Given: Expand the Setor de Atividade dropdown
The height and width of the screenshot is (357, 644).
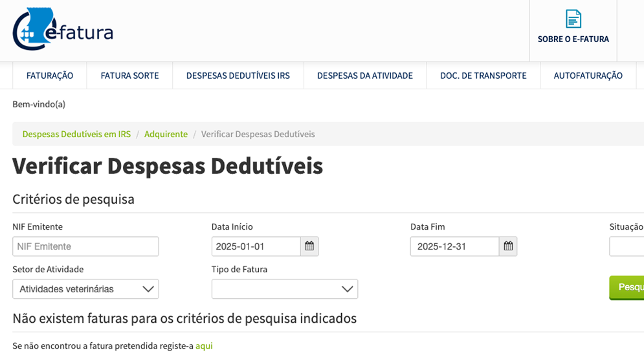Looking at the screenshot, I should [85, 289].
